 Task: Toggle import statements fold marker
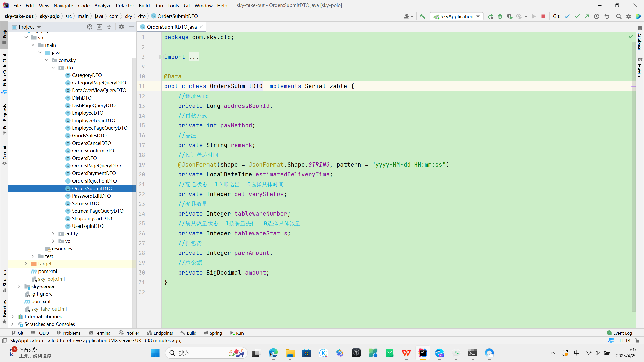click(161, 57)
